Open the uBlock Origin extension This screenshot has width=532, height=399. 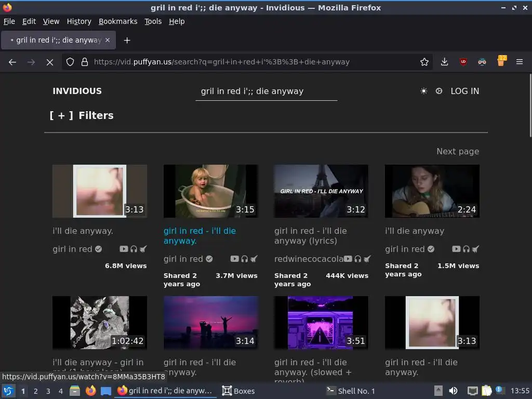463,62
